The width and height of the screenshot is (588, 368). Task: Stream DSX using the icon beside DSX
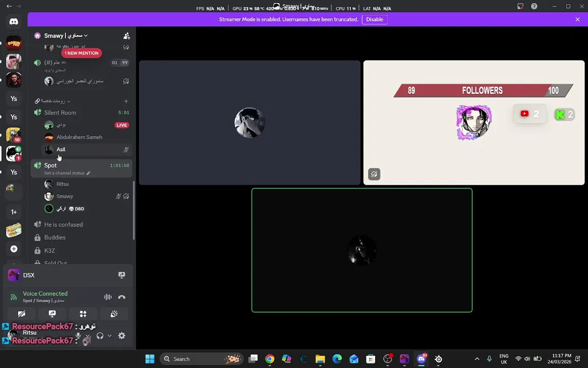121,275
